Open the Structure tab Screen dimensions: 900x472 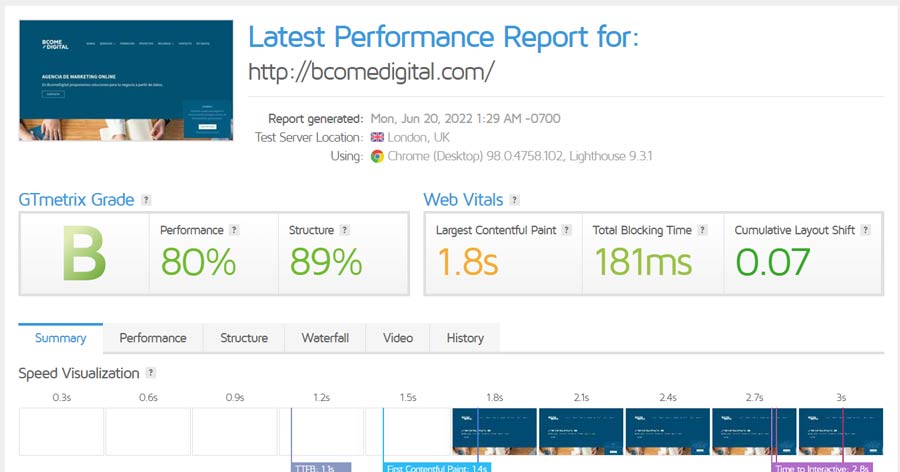point(244,338)
